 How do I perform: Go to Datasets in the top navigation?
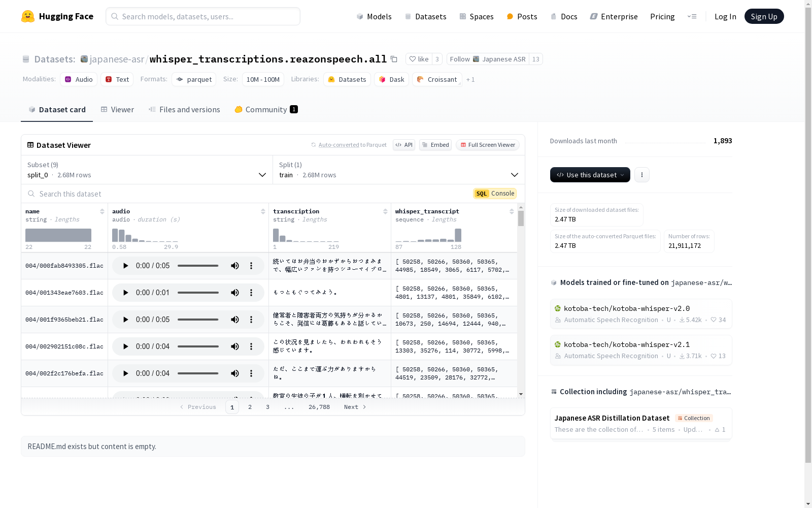tap(425, 16)
